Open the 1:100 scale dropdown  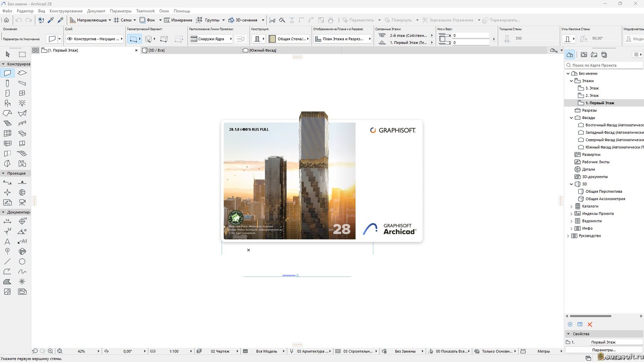191,351
